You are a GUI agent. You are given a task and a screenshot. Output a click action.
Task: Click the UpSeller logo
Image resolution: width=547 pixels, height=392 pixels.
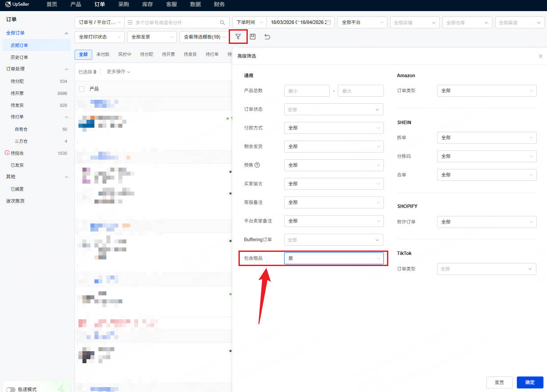18,4
